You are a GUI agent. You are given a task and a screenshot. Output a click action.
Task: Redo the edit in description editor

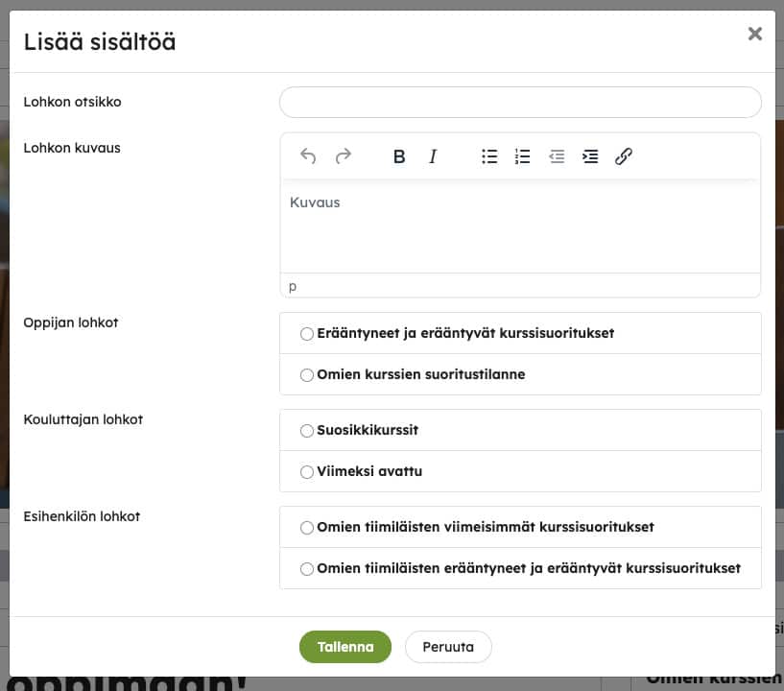[x=343, y=156]
